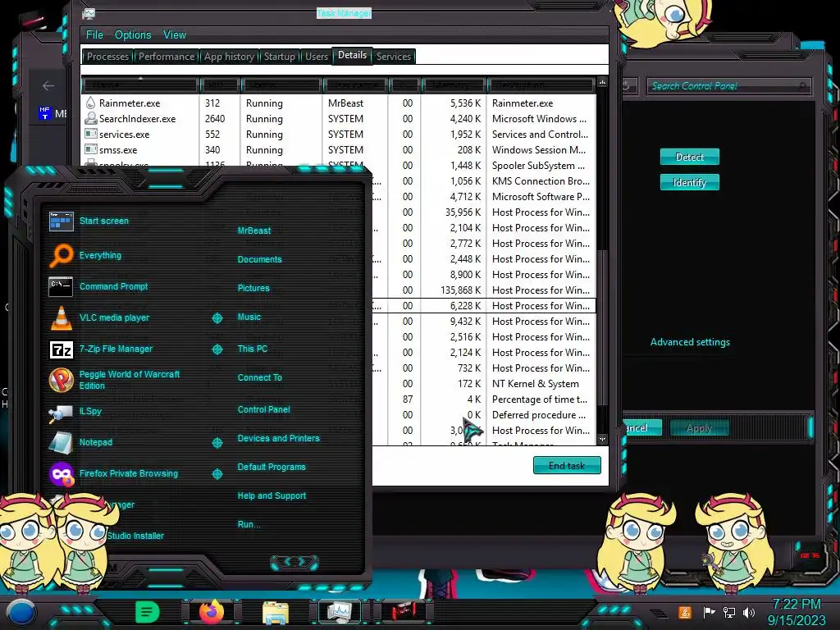This screenshot has height=630, width=840.
Task: Click SearchIndexer.exe process icon
Action: click(91, 118)
